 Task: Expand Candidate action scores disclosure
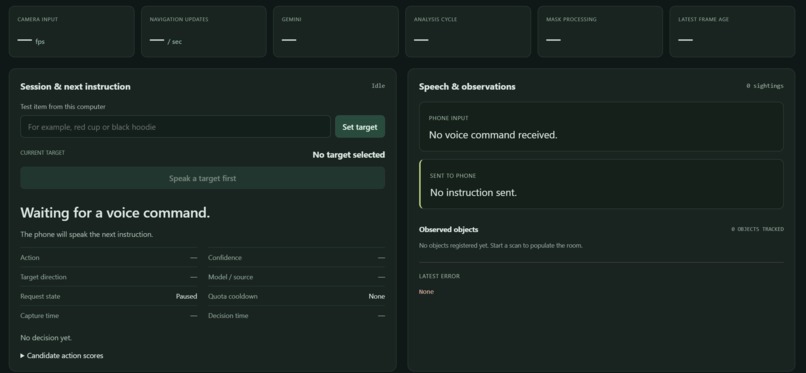62,356
